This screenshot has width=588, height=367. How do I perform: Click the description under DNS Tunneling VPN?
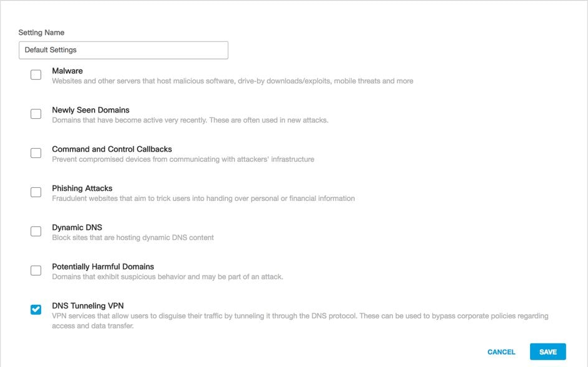[299, 320]
